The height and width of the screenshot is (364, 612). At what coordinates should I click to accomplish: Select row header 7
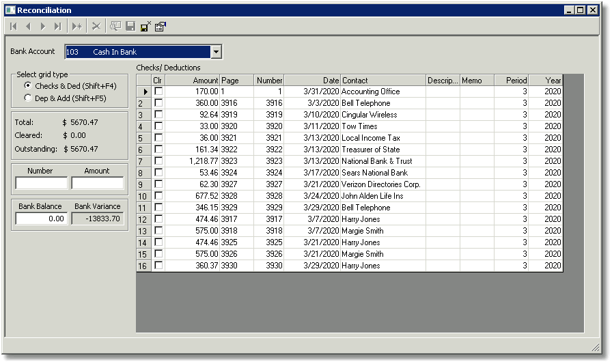[x=144, y=162]
